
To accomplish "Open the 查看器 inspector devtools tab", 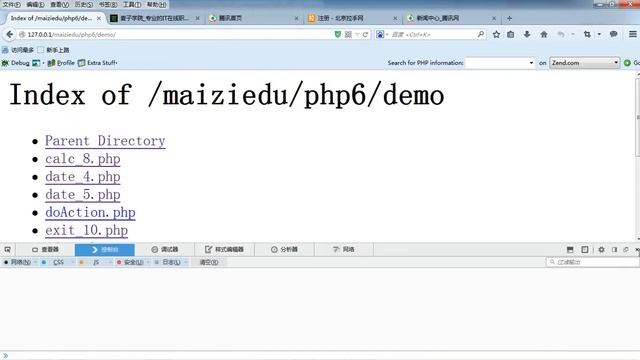I will point(45,249).
